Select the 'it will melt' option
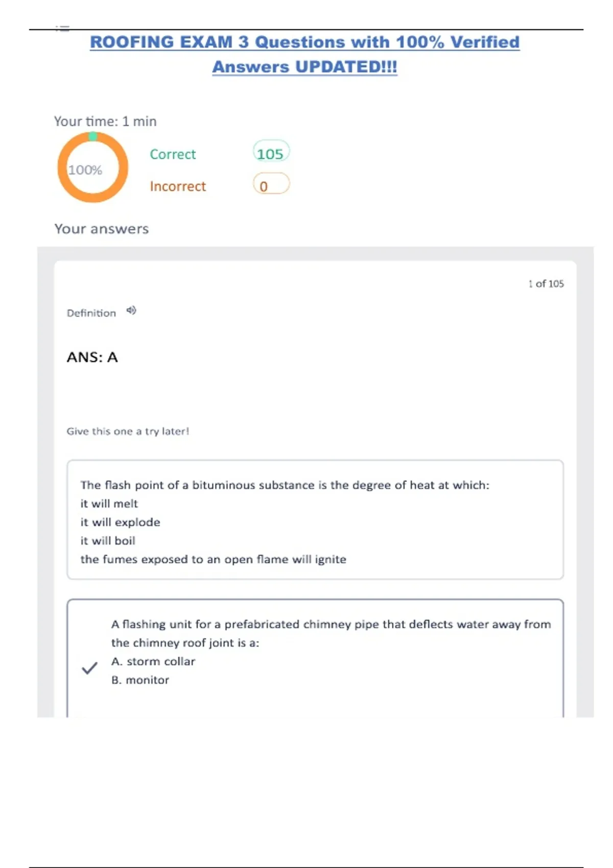The width and height of the screenshot is (613, 868). pos(109,504)
